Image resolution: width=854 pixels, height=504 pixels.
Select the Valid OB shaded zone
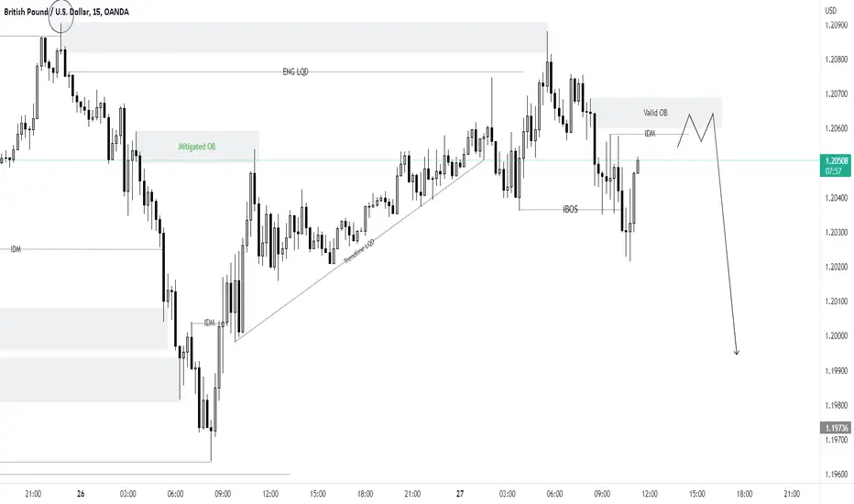tap(657, 113)
